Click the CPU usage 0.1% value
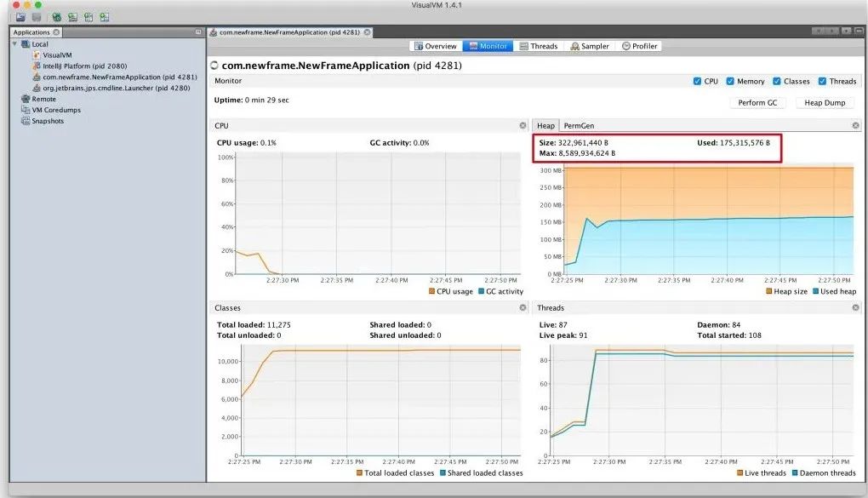 [268, 143]
